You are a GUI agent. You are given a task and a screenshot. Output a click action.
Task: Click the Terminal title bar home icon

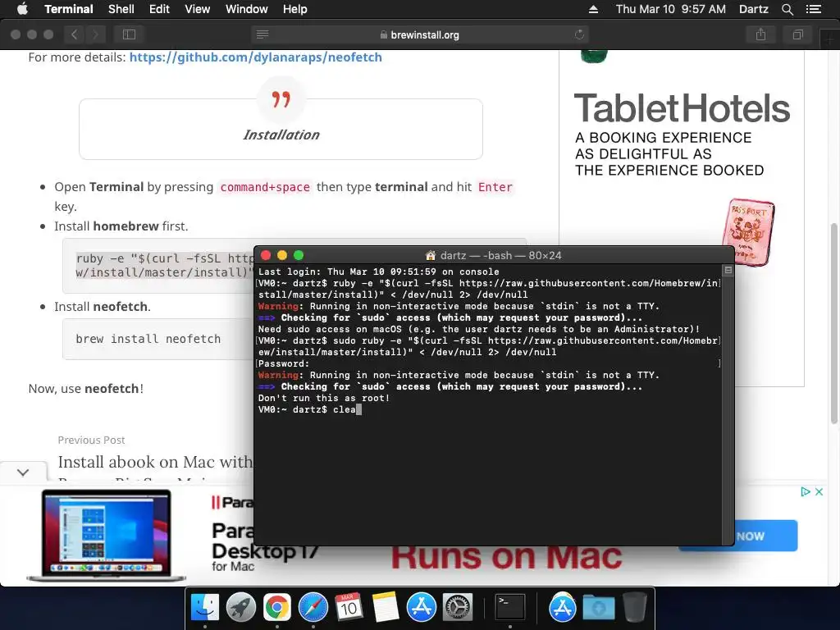click(430, 256)
